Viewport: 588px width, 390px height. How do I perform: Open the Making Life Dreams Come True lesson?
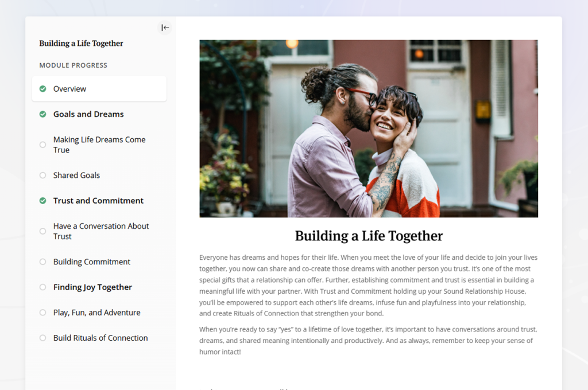(99, 145)
